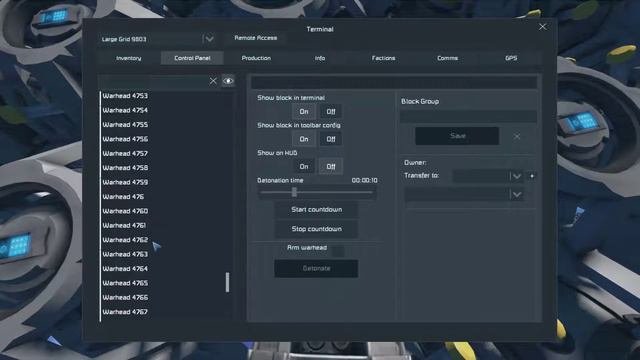Select Warhead 4757 in the list
640x360 pixels.
(x=125, y=153)
